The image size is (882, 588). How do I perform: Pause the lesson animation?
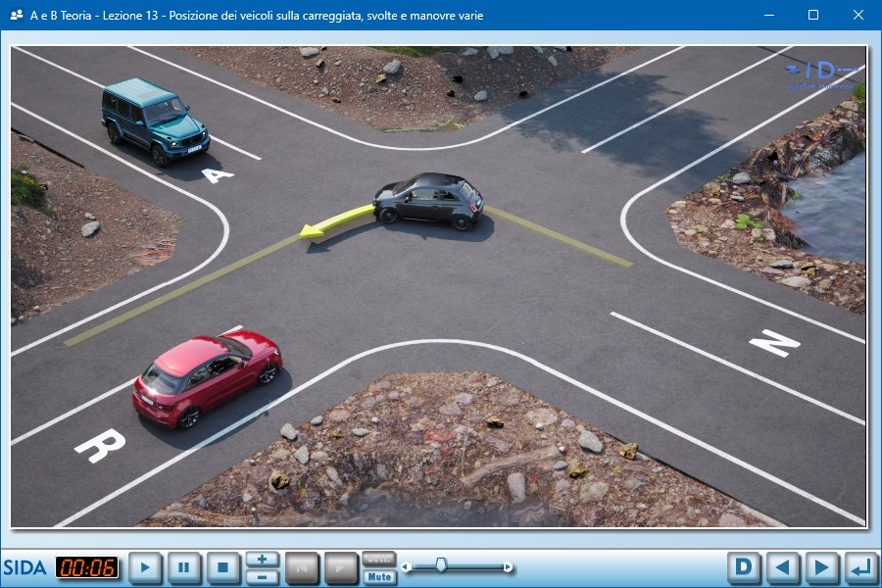point(184,567)
